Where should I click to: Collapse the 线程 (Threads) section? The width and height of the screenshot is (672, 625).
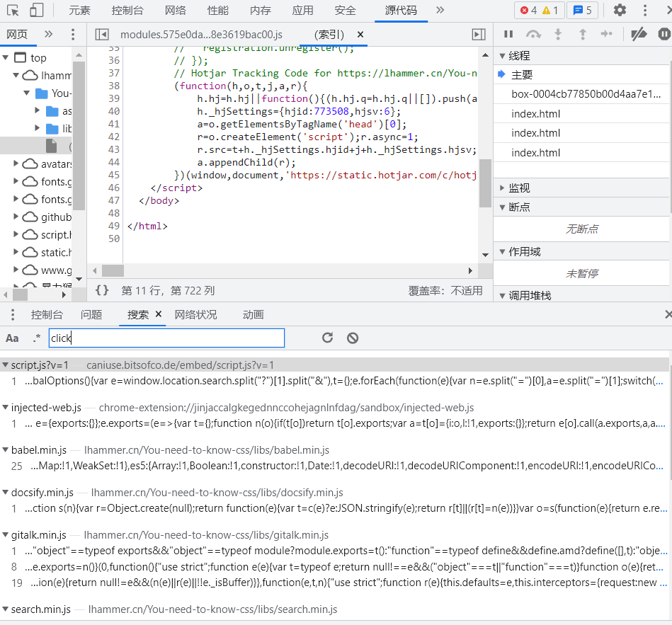pos(519,56)
